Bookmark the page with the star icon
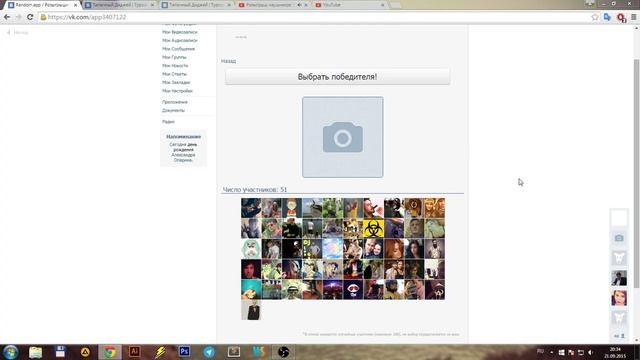Screen dimensions: 640x360 tap(595, 17)
